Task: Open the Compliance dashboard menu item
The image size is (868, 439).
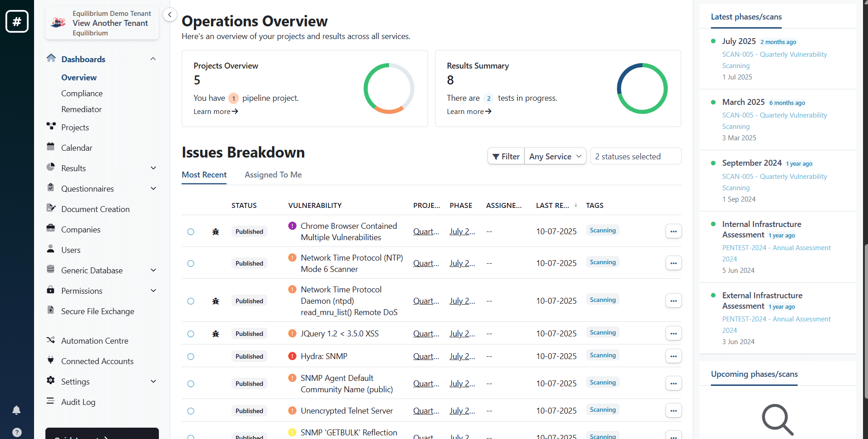Action: pyautogui.click(x=82, y=94)
